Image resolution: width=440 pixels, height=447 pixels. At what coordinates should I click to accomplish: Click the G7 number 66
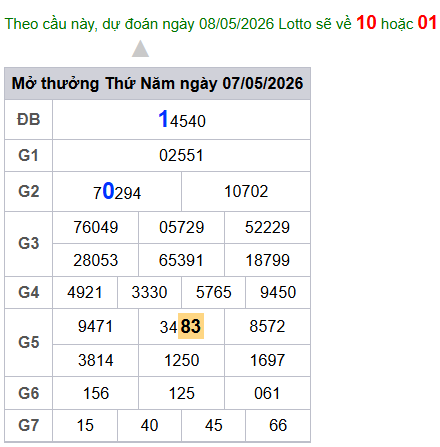[278, 426]
